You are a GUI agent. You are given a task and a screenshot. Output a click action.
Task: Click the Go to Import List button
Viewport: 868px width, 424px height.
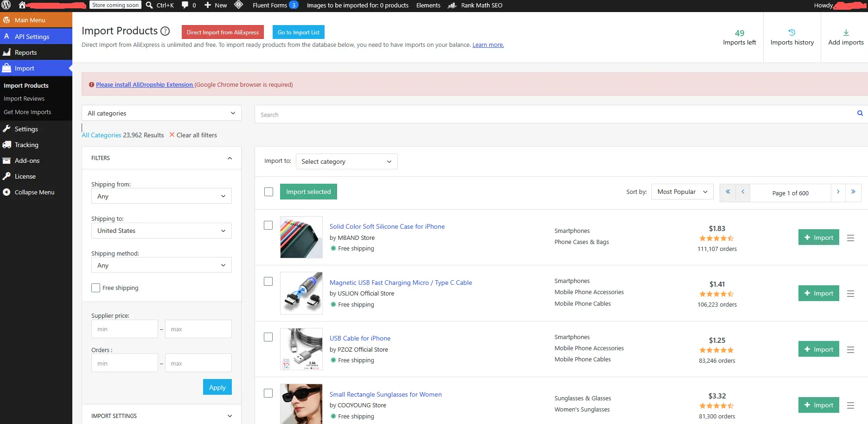pos(298,32)
